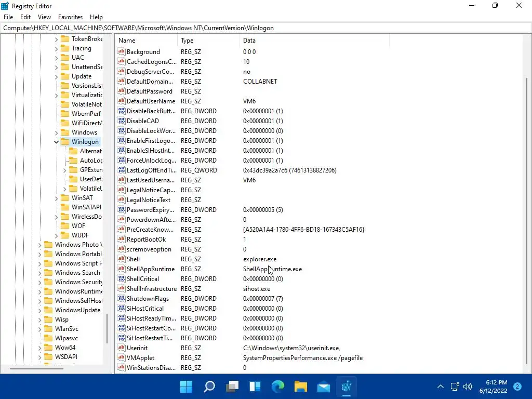
Task: Expand the WinSAT tree node
Action: click(56, 198)
